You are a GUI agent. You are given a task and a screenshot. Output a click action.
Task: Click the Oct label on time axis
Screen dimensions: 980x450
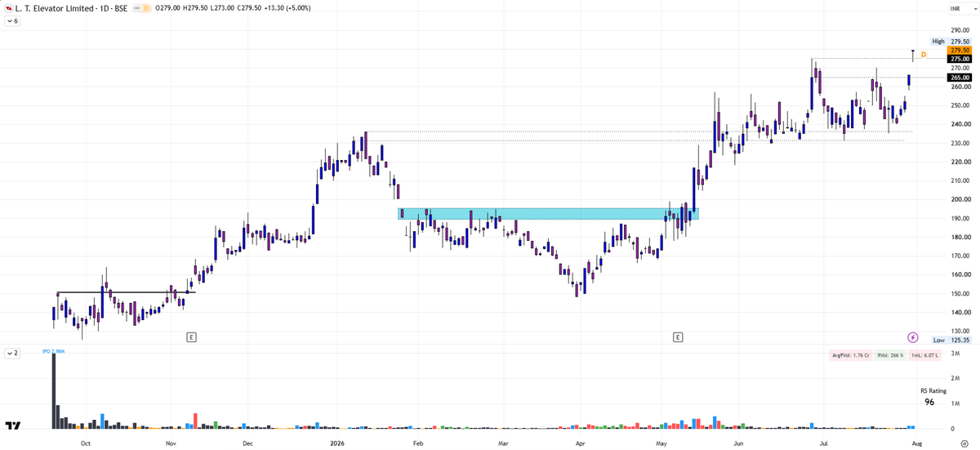tap(86, 442)
